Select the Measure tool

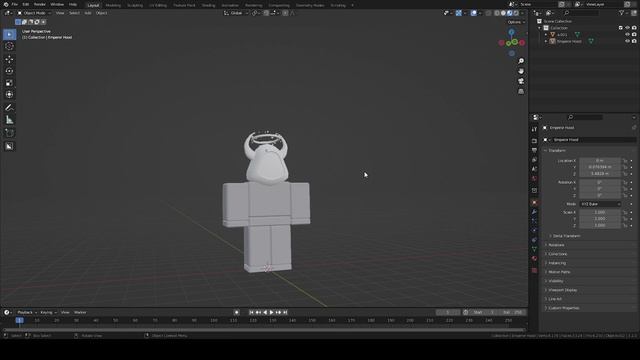click(9, 120)
